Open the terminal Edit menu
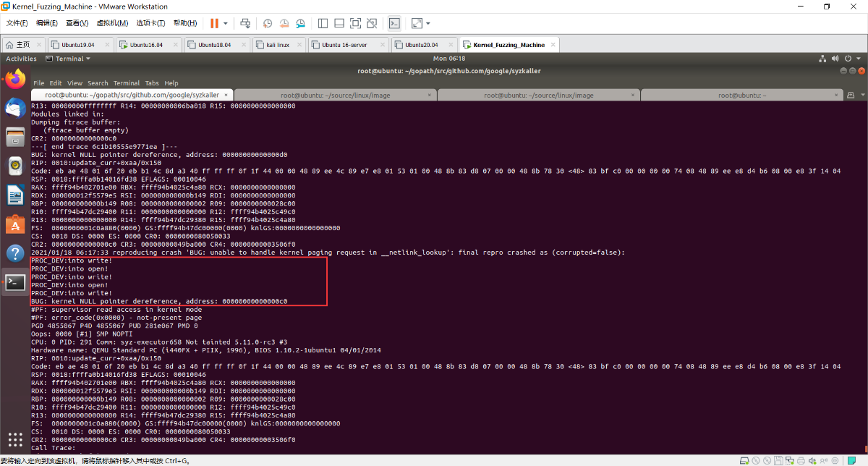Screen dimensions: 868x466 56,83
